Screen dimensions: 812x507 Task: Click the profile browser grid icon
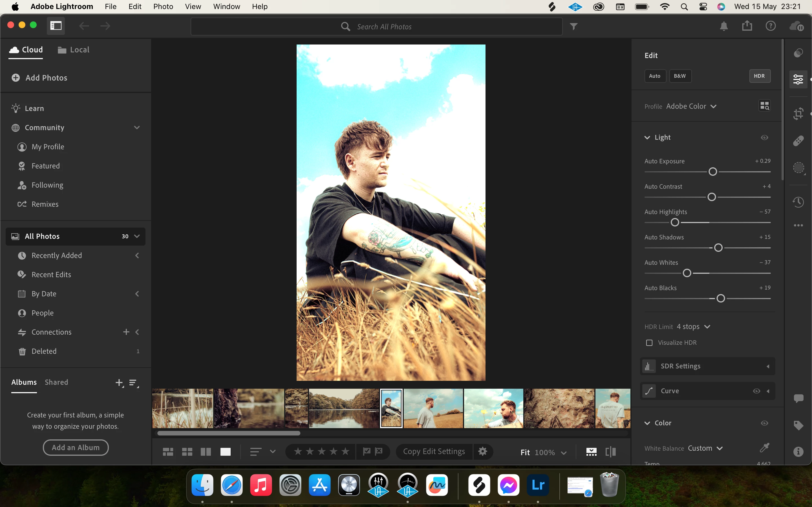coord(764,106)
